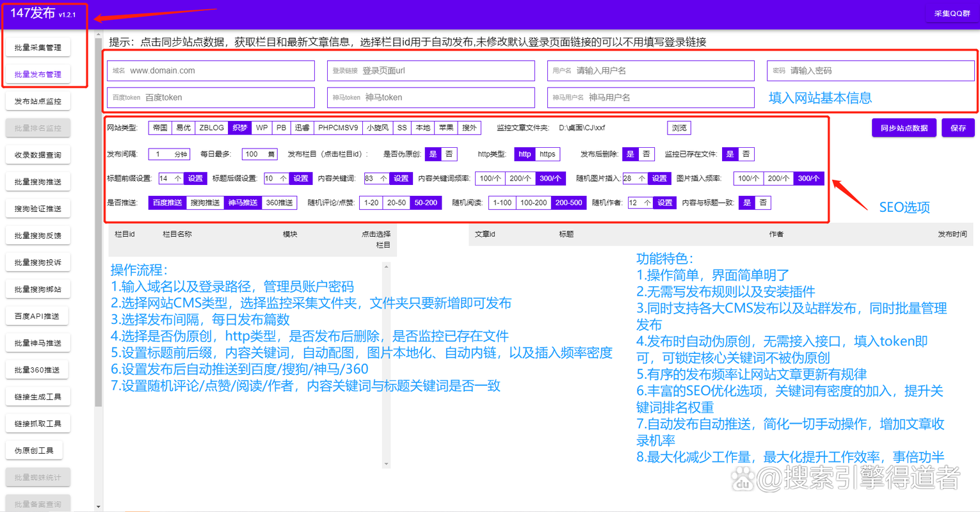This screenshot has height=512, width=980.
Task: Click 浏览 to pick monitor folder
Action: (679, 127)
